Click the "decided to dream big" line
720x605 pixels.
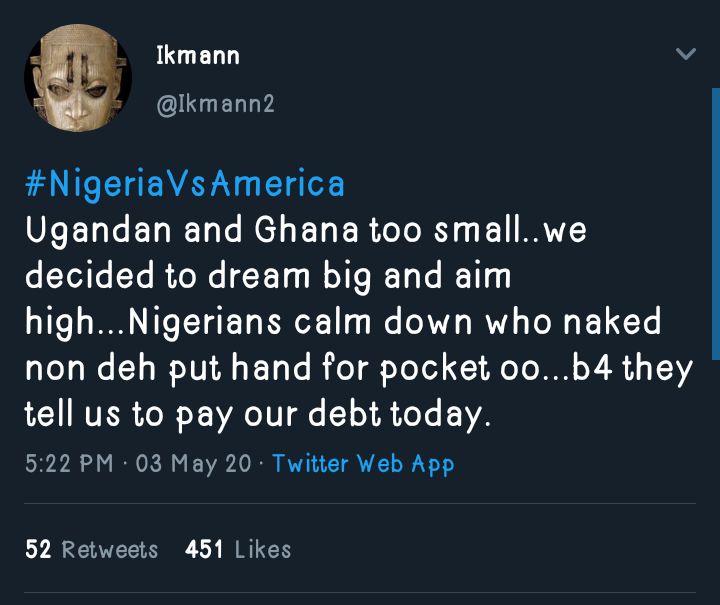point(268,276)
